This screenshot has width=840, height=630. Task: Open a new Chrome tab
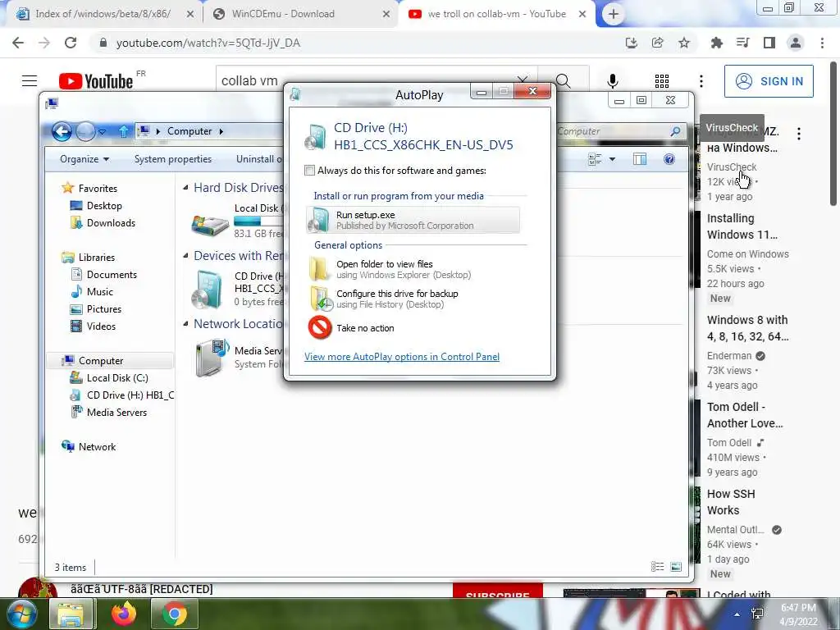click(613, 14)
